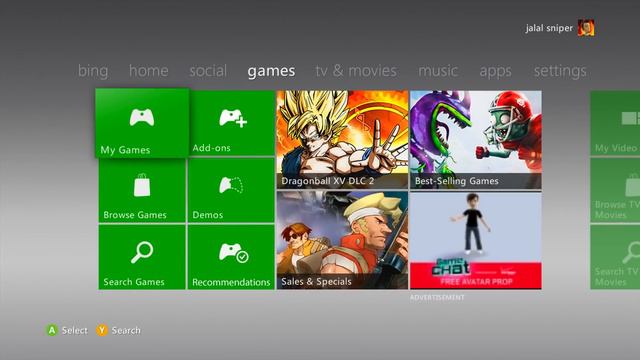Open the Game Chat free avatar prop ad
Screen dimensions: 640x360
[x=476, y=240]
